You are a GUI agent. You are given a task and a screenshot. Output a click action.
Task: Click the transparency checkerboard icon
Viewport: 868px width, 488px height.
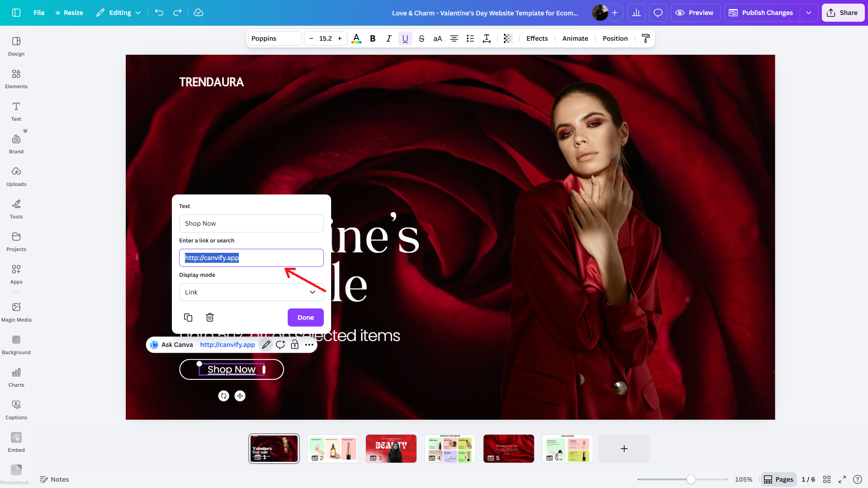(508, 38)
